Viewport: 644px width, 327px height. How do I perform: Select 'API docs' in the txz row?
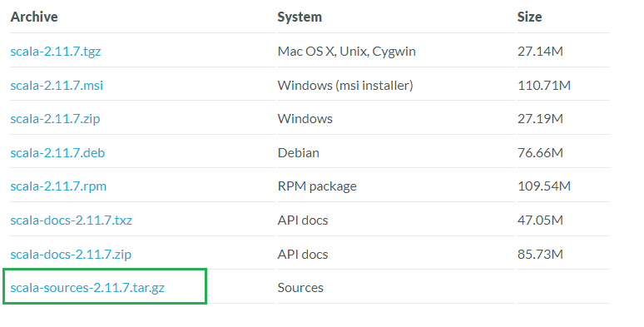point(303,220)
